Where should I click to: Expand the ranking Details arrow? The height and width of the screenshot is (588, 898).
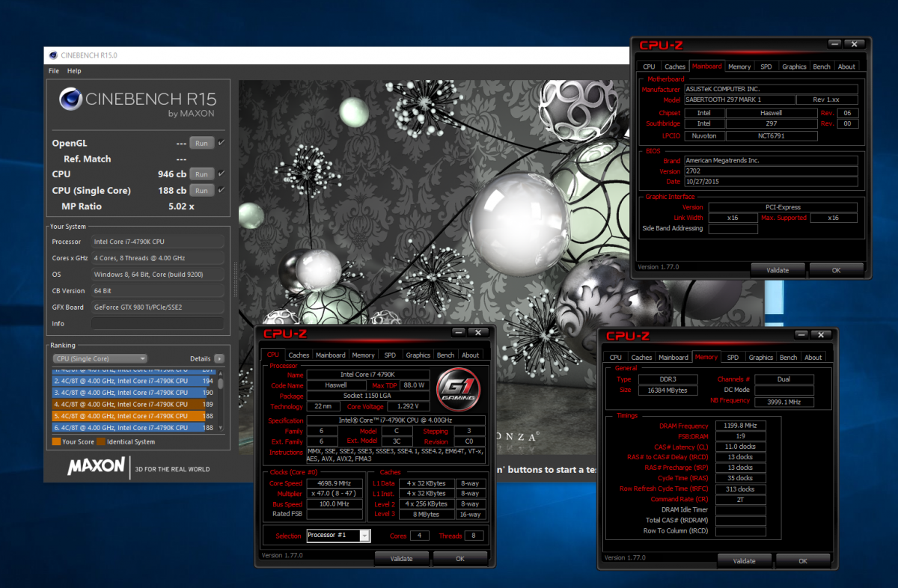[x=219, y=359]
